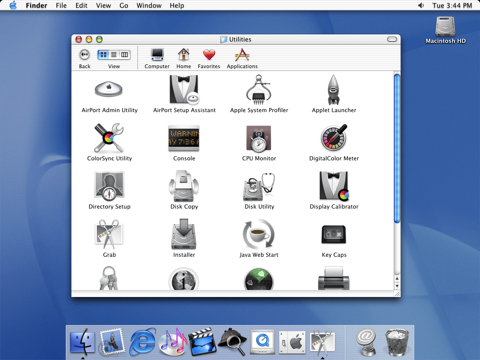Open the Applet Launcher rocket icon
The image size is (480, 360).
(333, 89)
